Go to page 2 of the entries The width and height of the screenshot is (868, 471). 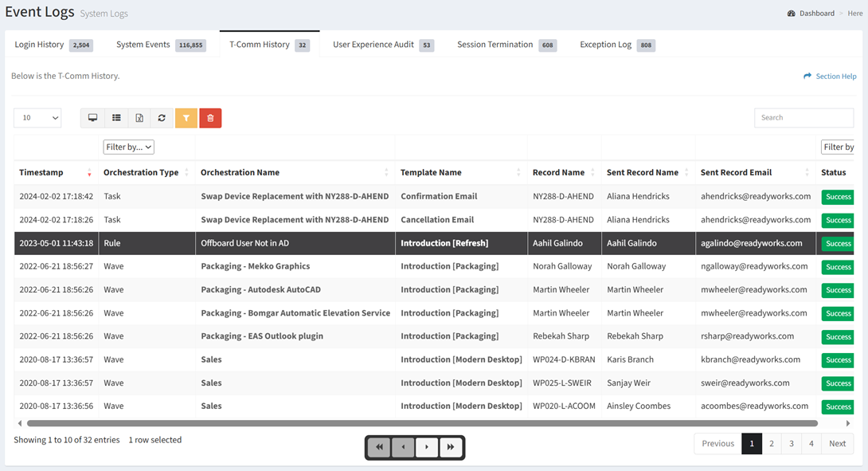pos(772,444)
